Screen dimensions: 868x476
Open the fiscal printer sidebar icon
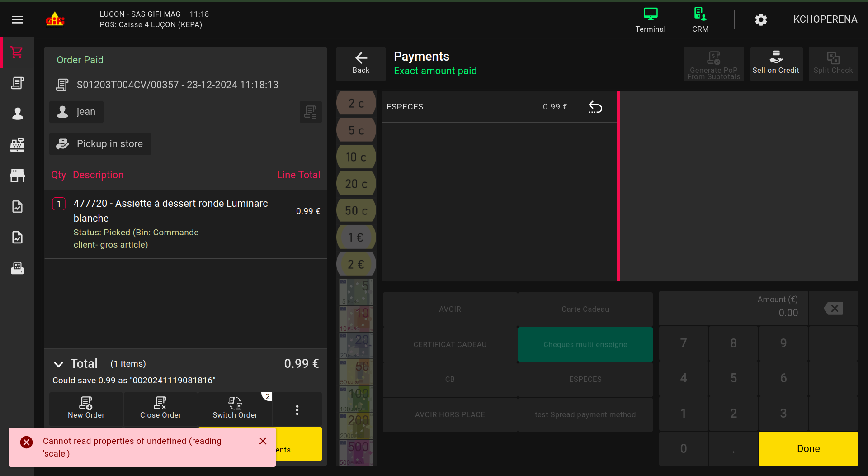click(17, 268)
